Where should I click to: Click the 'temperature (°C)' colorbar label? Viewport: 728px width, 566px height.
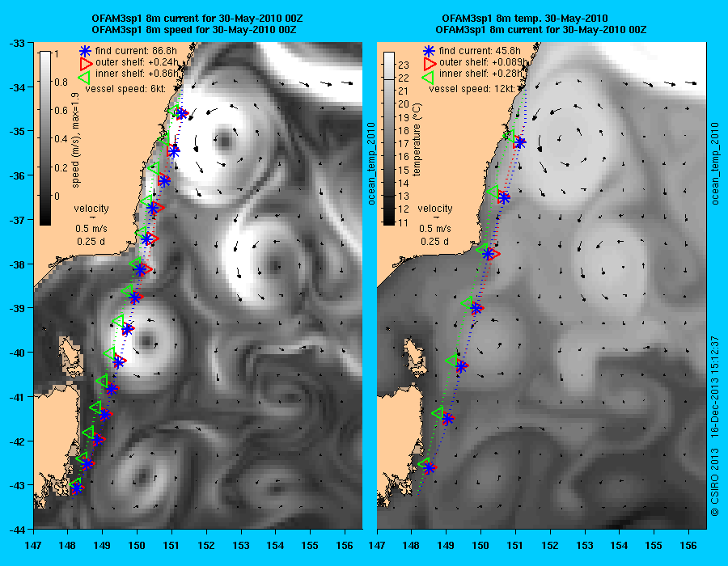click(x=417, y=140)
